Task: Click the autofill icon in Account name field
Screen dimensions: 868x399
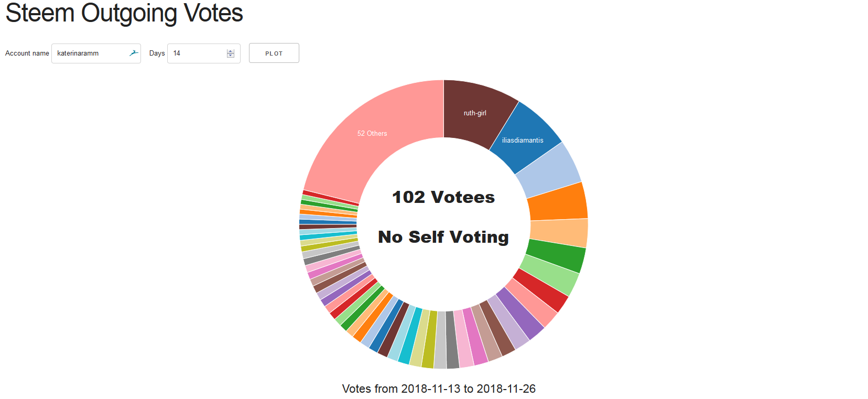Action: point(134,53)
